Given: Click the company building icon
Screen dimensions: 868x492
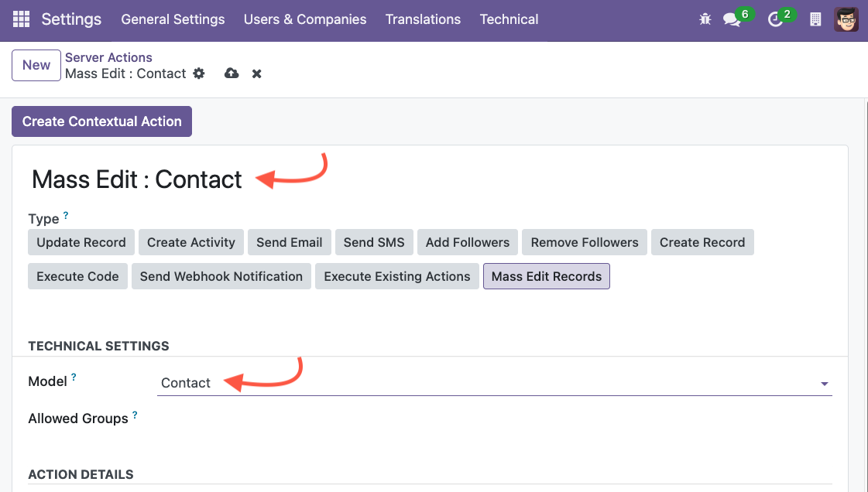Looking at the screenshot, I should point(815,20).
